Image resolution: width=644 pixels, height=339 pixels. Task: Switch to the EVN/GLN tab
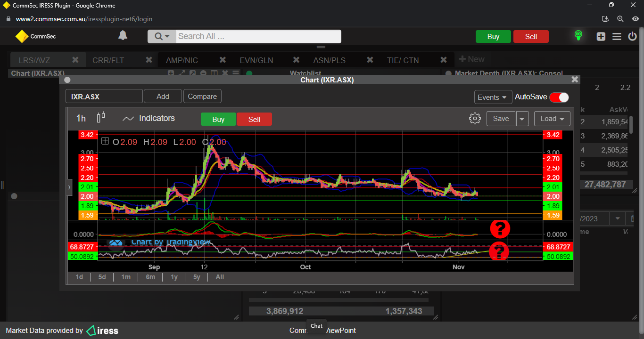coord(256,60)
